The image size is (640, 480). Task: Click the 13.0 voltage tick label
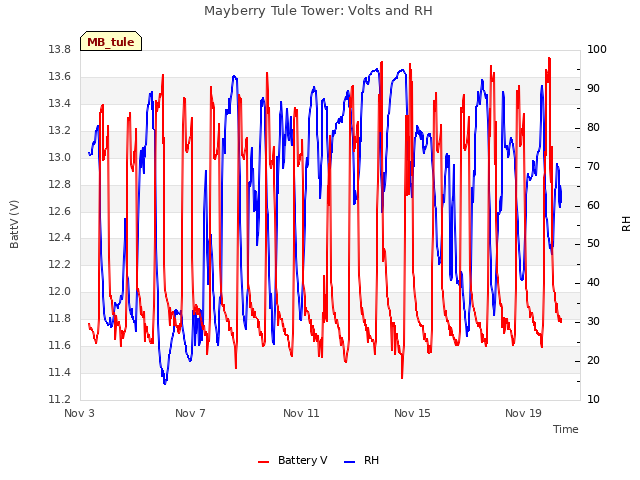[x=60, y=158]
